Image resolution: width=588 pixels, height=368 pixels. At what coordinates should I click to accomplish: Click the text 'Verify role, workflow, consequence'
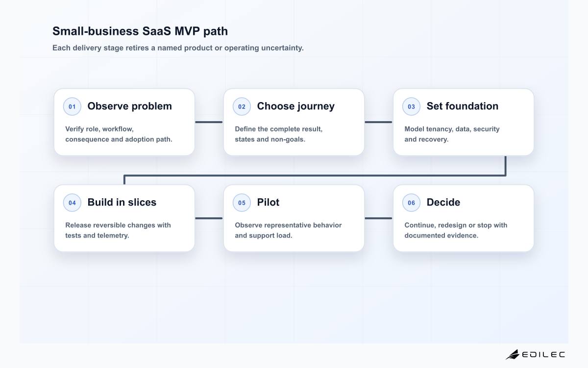pos(119,134)
